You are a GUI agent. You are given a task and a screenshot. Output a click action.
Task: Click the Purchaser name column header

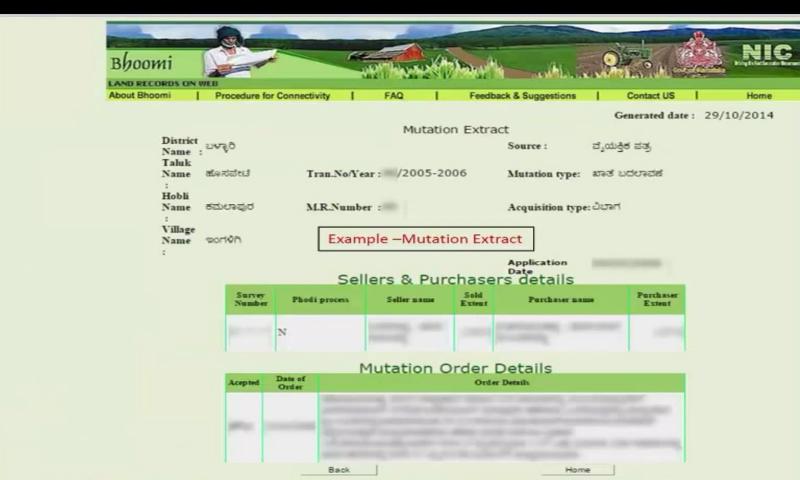tap(561, 299)
